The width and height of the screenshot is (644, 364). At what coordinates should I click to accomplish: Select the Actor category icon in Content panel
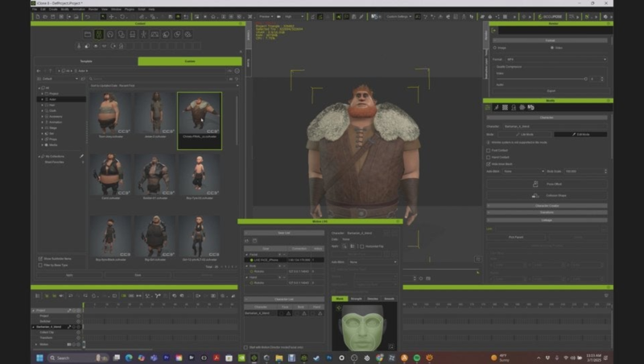point(98,35)
